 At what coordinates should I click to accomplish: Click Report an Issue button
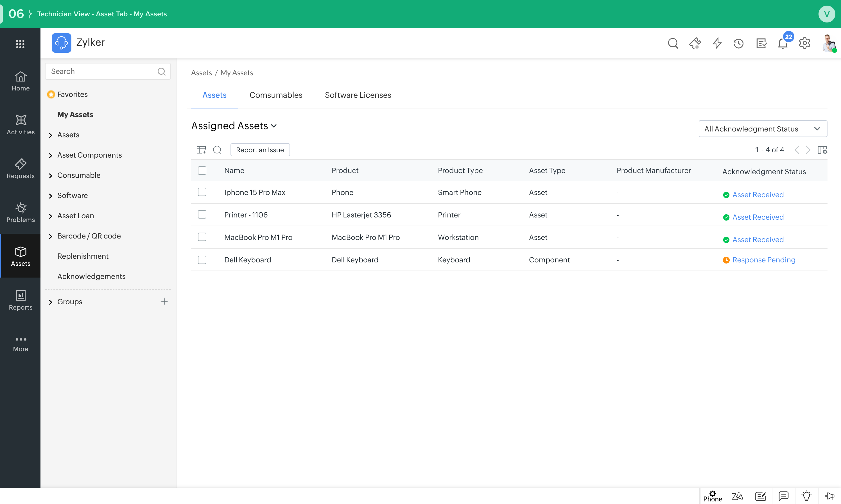260,150
